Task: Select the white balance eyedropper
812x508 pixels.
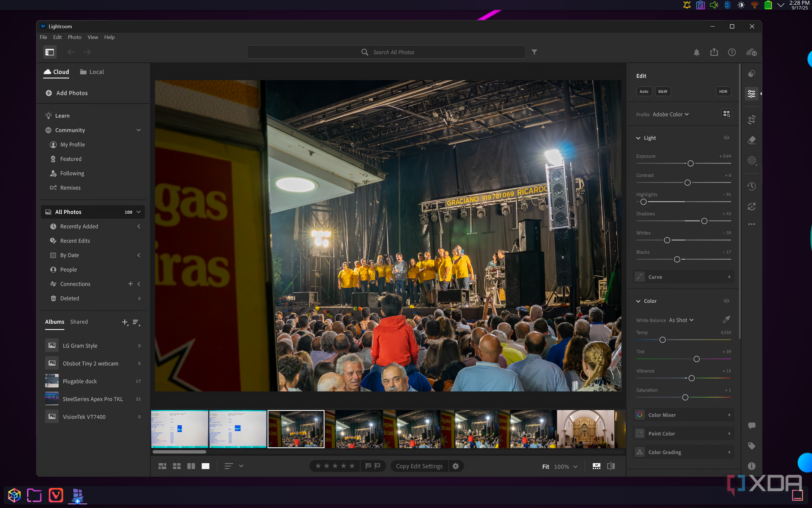Action: (x=727, y=319)
